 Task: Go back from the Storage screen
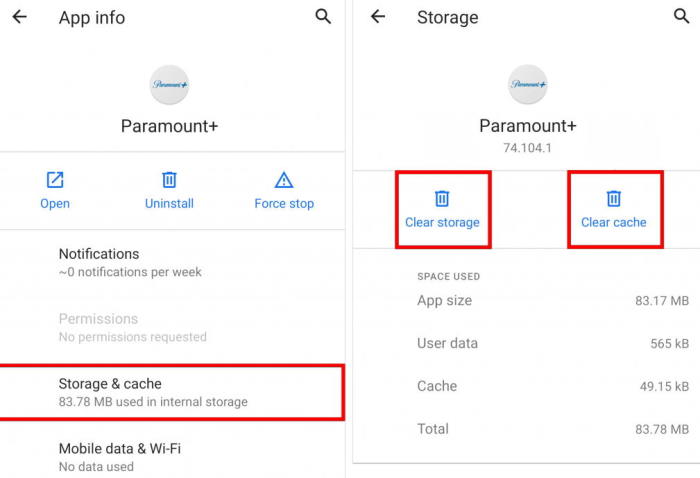pyautogui.click(x=378, y=17)
